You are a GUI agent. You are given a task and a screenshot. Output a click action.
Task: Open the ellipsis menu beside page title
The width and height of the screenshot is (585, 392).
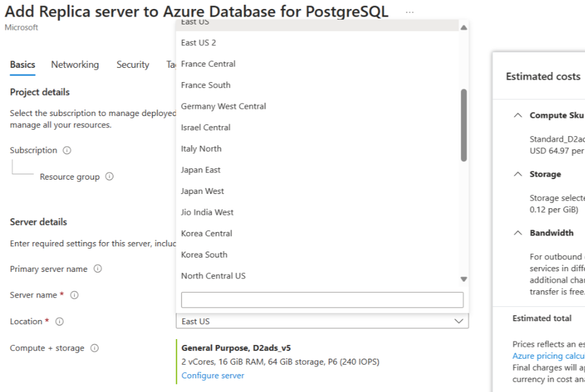point(409,12)
